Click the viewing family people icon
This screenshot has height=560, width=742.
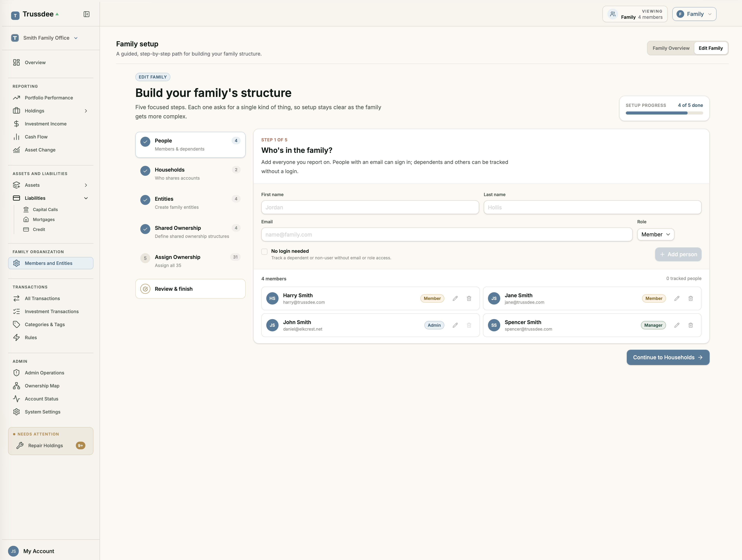point(613,14)
